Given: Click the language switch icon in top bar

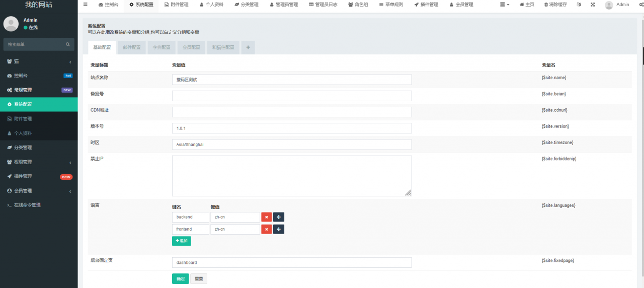Looking at the screenshot, I should [x=579, y=5].
